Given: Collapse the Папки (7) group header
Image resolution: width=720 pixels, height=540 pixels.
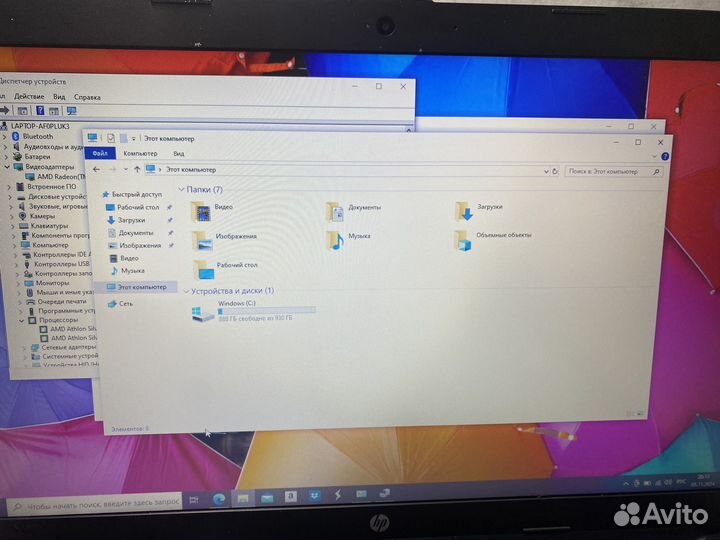Looking at the screenshot, I should (181, 189).
